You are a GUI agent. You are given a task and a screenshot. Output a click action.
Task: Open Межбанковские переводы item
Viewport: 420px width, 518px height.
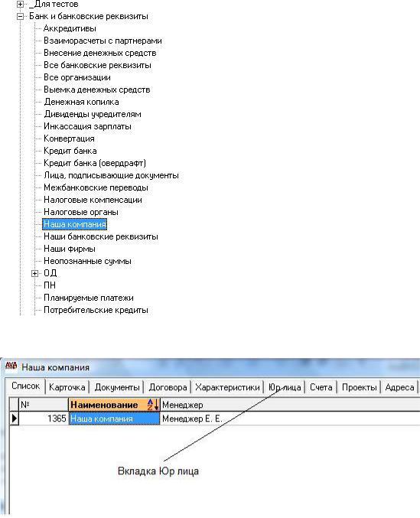point(96,187)
